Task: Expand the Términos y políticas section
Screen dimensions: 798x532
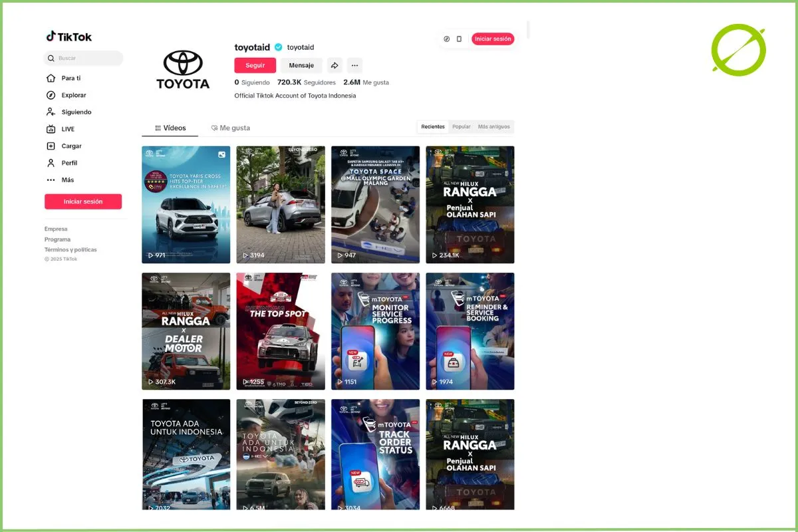Action: [70, 250]
